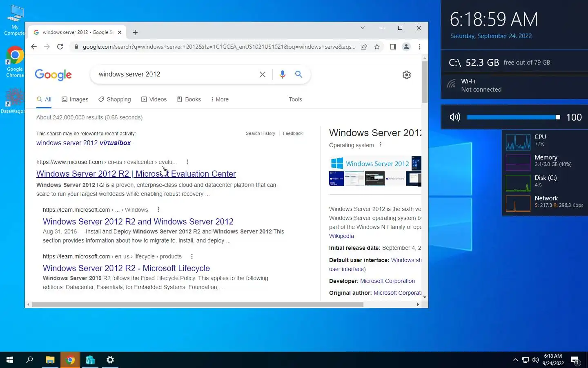
Task: Click the Wi-Fi Not connected widget
Action: tap(514, 85)
